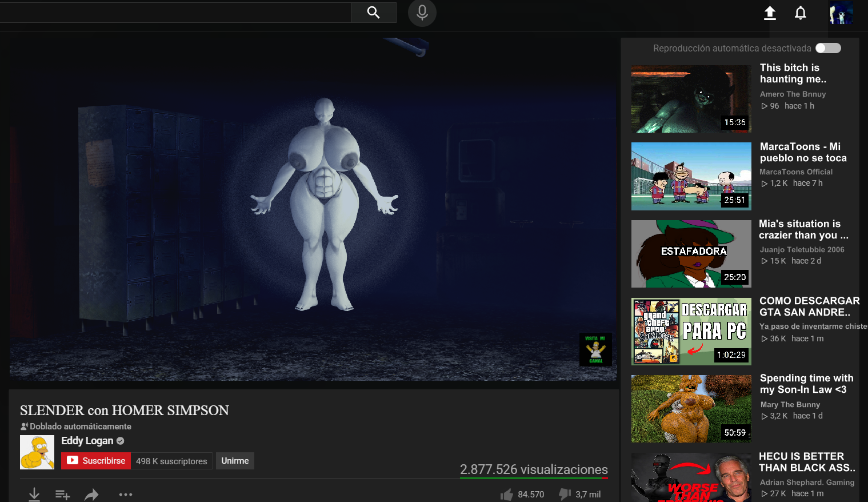The image size is (868, 502).
Task: Open Amero The Bnnuy channel name
Action: (x=793, y=94)
